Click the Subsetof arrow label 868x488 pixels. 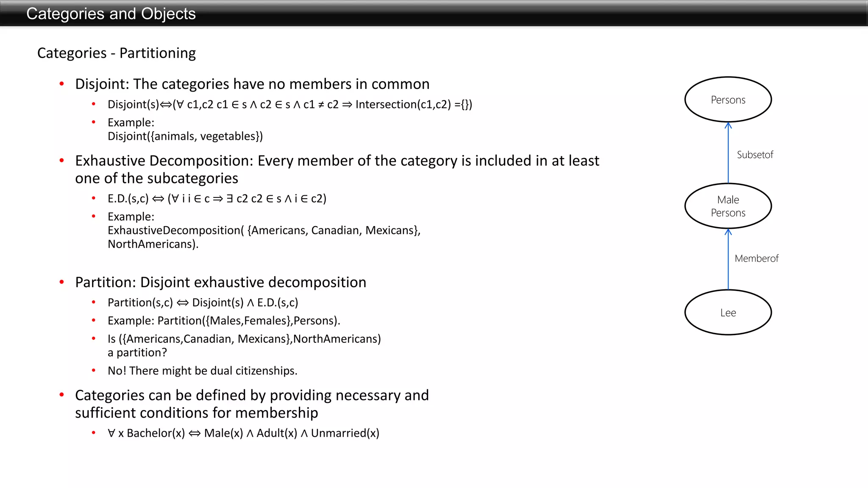click(755, 155)
